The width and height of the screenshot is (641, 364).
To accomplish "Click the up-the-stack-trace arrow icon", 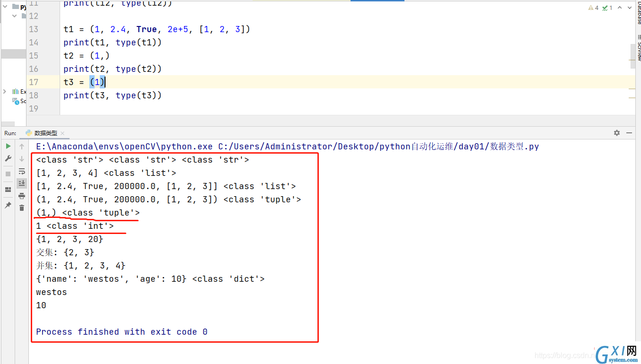I will click(x=22, y=147).
